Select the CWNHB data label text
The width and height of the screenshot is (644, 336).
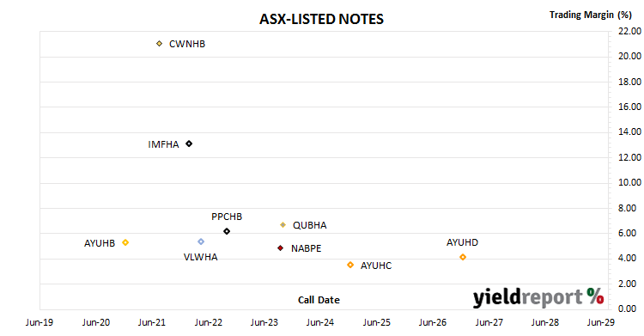(187, 44)
